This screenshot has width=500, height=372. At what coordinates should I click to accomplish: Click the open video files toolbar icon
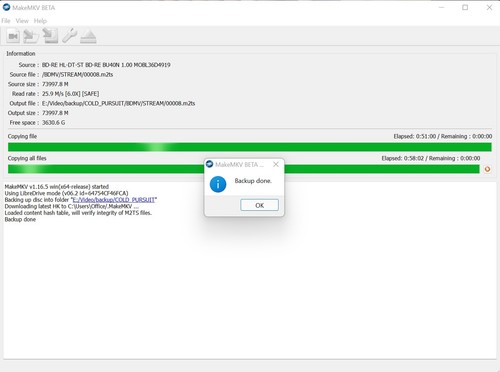tap(13, 36)
